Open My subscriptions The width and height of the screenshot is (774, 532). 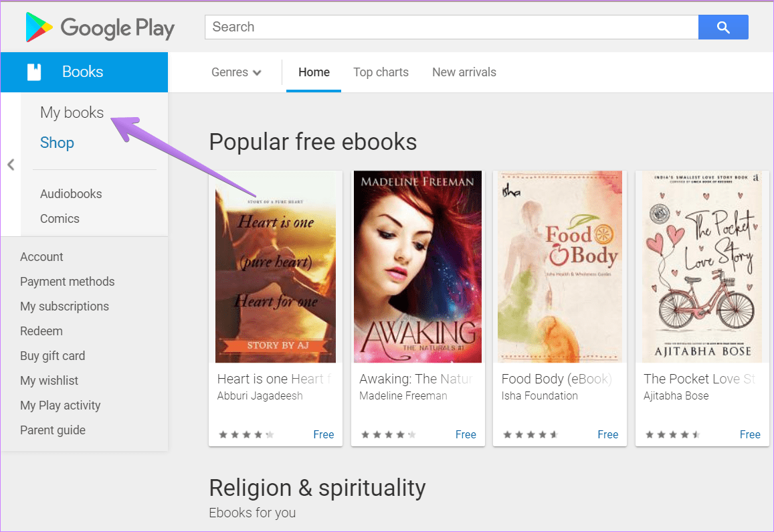tap(64, 306)
